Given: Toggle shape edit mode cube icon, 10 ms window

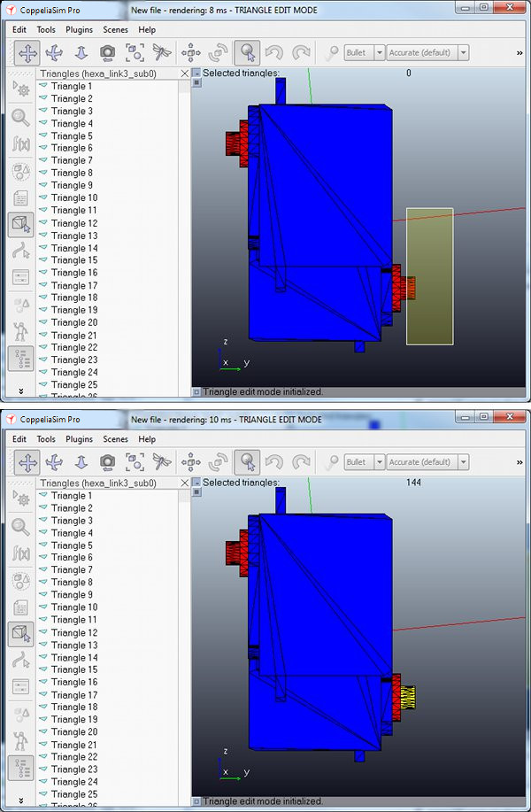Looking at the screenshot, I should pyautogui.click(x=20, y=634).
